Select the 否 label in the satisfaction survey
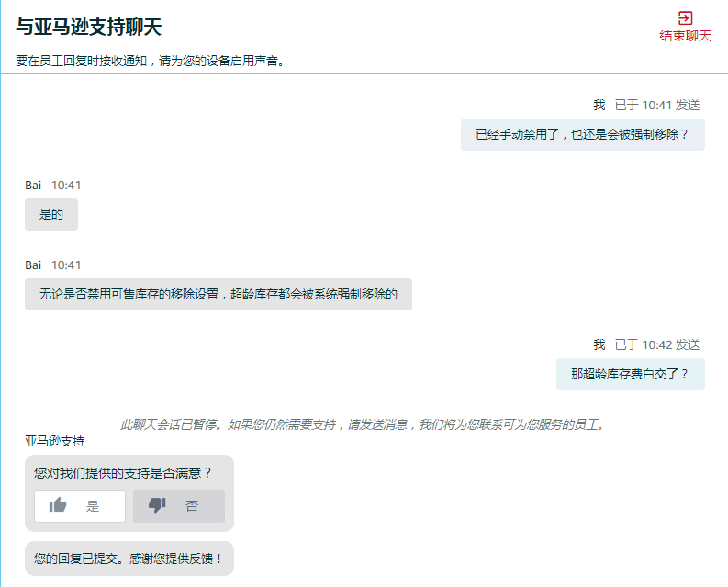Image resolution: width=728 pixels, height=587 pixels. (x=191, y=506)
